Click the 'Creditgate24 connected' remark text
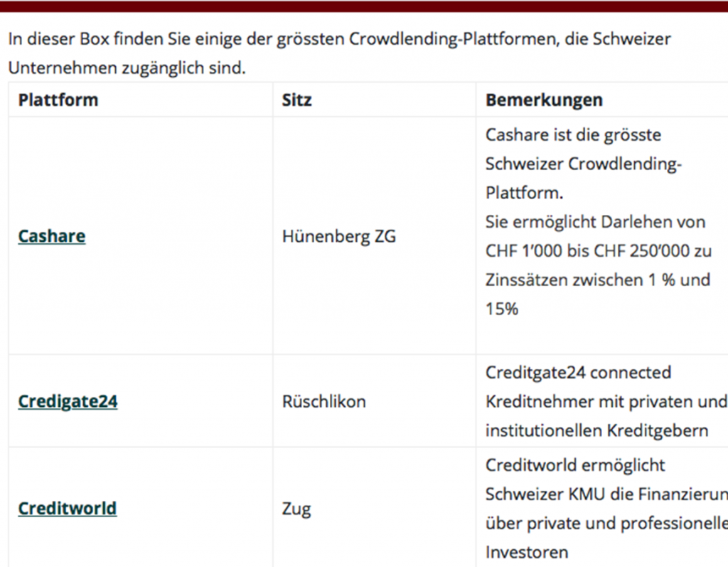 tap(578, 373)
